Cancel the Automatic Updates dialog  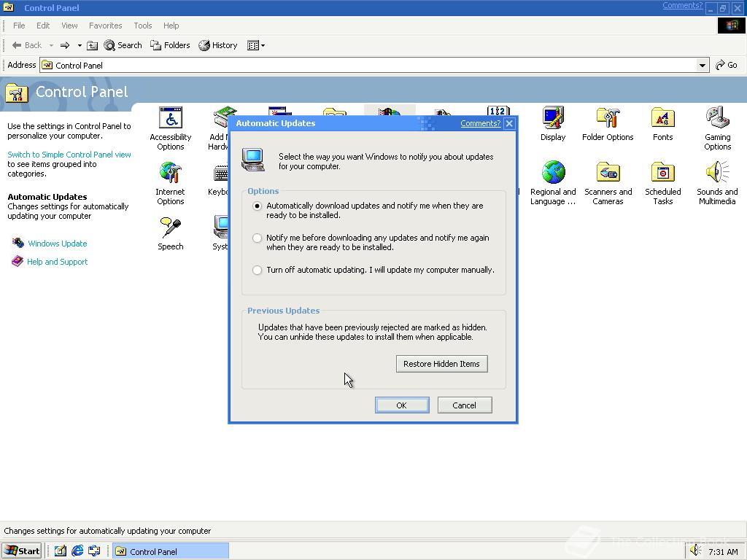[465, 405]
